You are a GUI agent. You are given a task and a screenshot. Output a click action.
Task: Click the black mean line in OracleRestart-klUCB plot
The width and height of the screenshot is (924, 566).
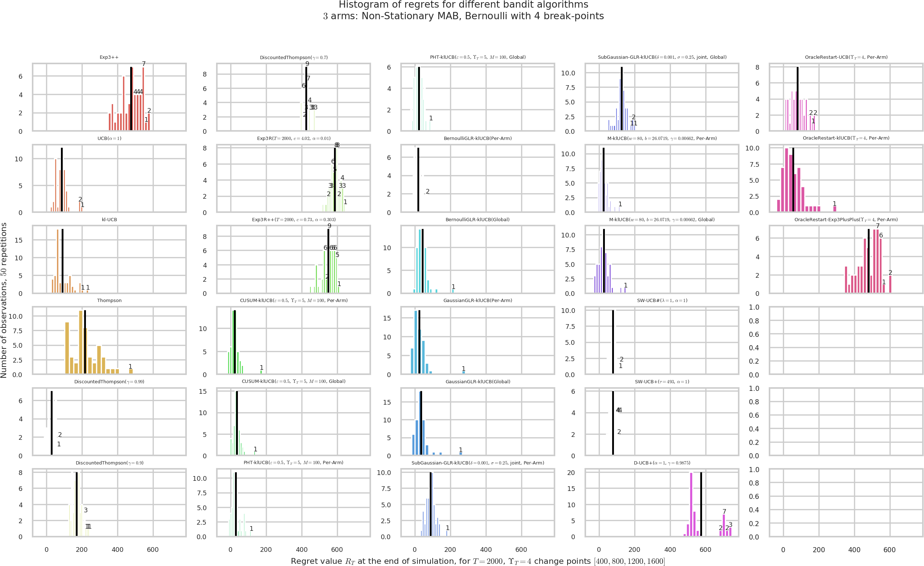coord(793,180)
